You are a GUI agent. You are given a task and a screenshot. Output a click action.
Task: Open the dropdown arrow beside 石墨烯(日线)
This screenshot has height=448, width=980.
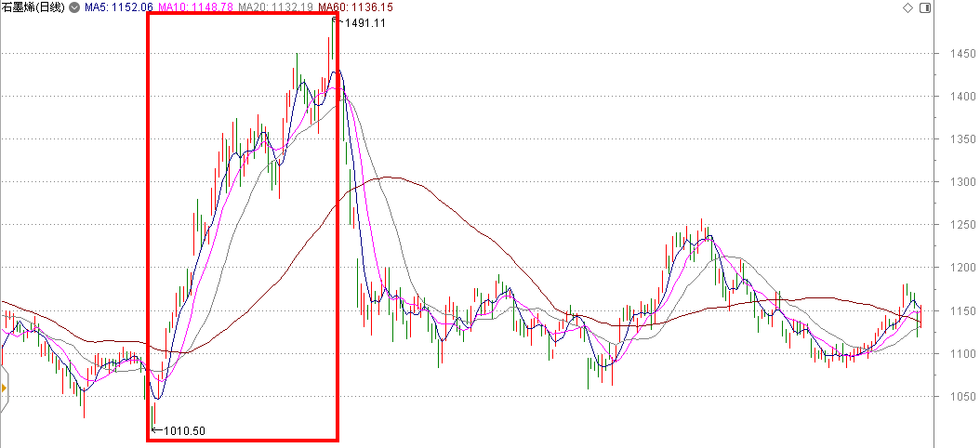tap(75, 8)
